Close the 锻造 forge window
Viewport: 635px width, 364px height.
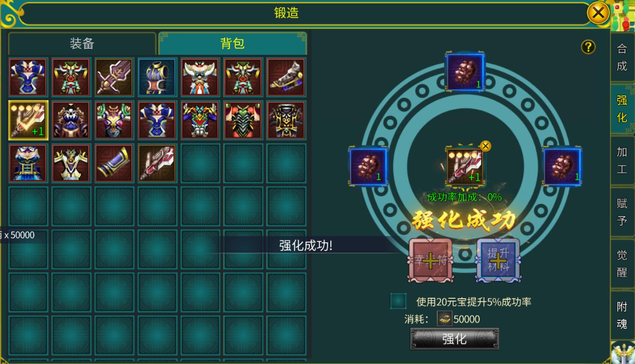point(598,13)
